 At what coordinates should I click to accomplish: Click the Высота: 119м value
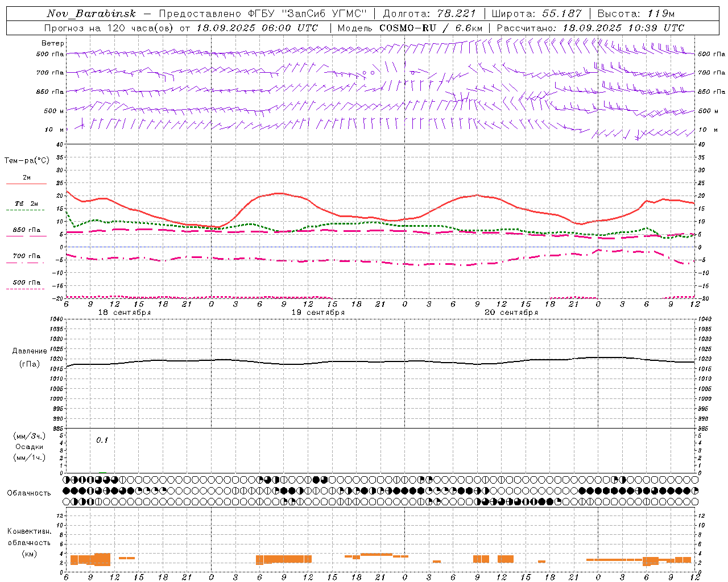tap(636, 14)
